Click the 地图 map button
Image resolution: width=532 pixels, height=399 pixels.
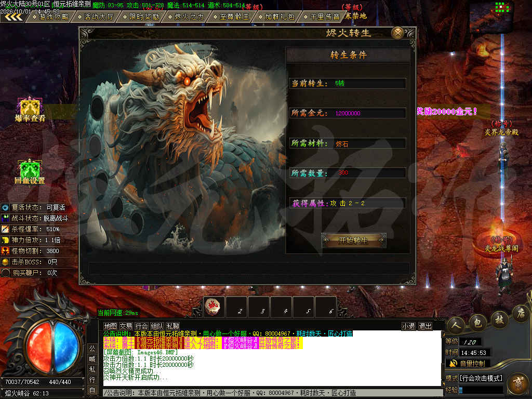(110, 326)
